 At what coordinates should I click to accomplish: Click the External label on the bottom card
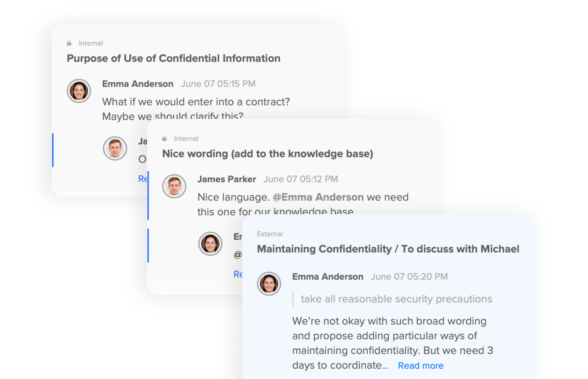click(x=270, y=234)
